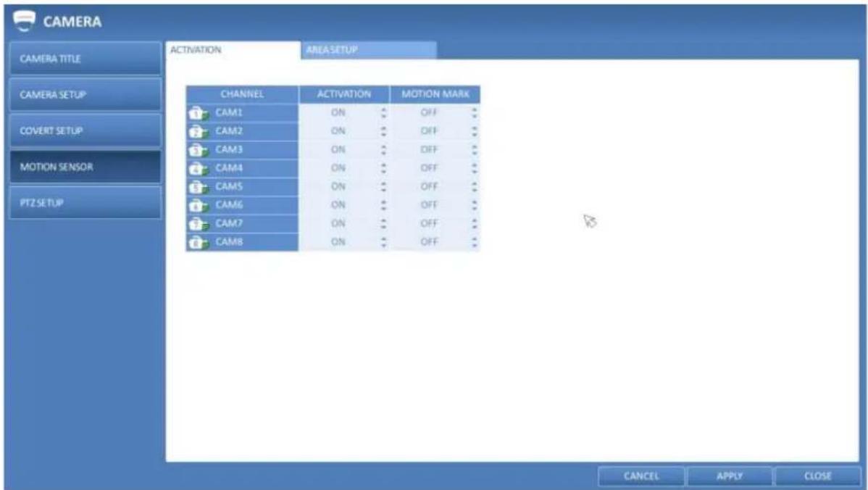This screenshot has width=868, height=490.
Task: Change CAM3 motion mark spinner arrows
Action: [x=475, y=149]
